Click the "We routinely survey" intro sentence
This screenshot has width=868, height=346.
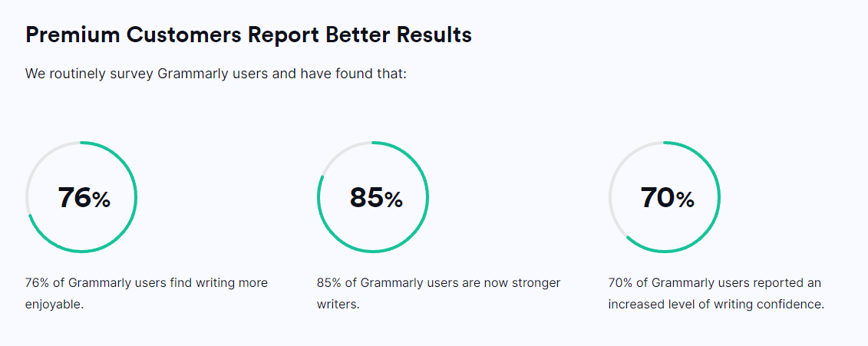pos(216,74)
